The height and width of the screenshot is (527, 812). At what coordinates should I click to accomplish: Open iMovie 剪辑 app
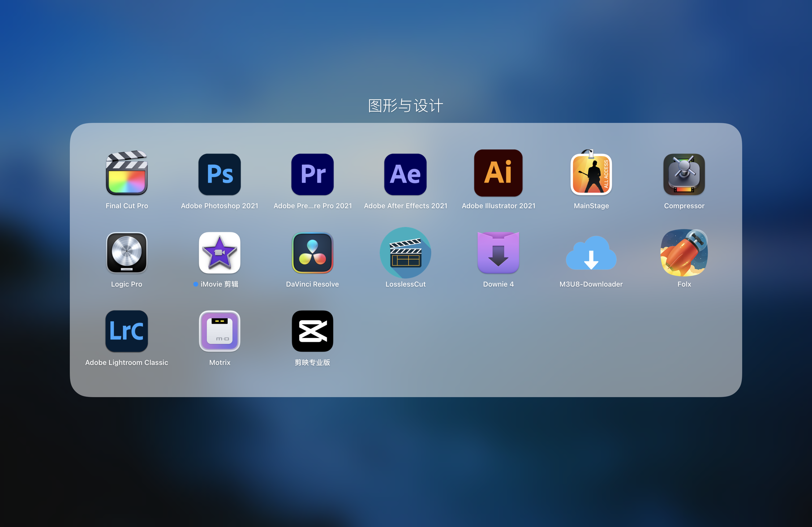(219, 252)
